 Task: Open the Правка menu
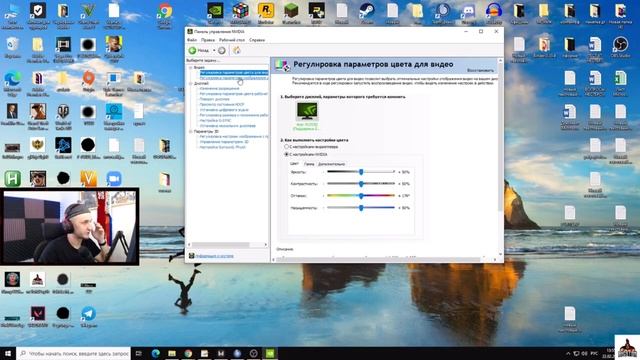pyautogui.click(x=208, y=40)
